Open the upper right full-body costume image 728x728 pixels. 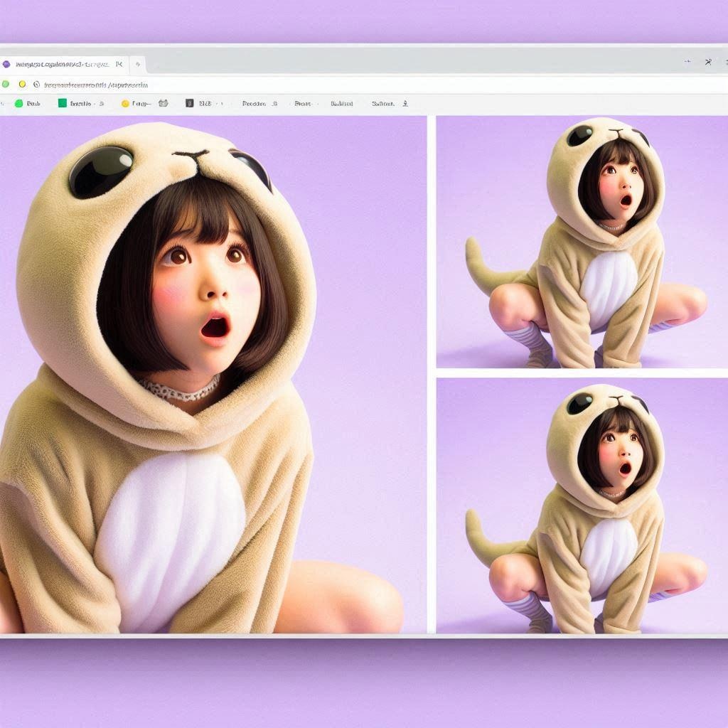582,242
